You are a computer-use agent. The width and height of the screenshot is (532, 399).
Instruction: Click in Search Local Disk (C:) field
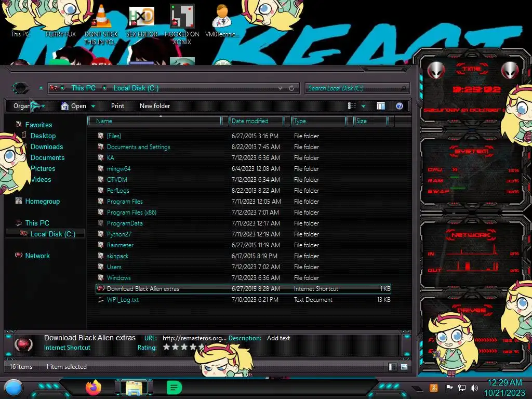tap(357, 88)
